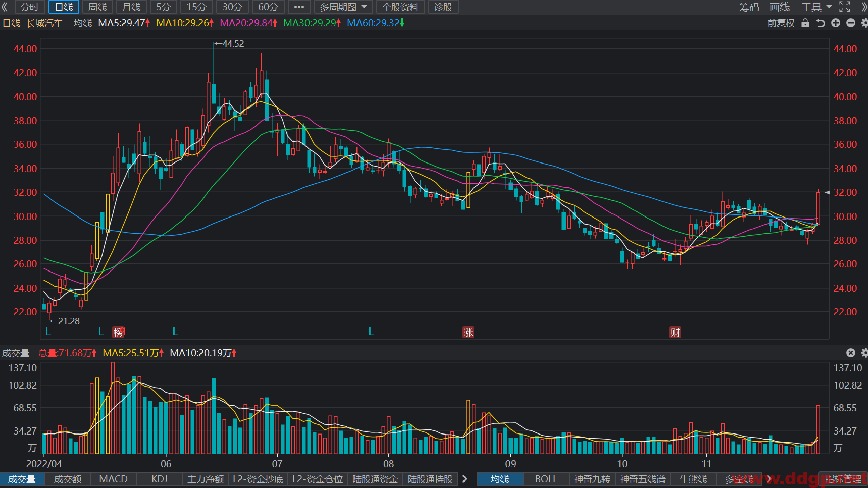Click the 涨 event marker on chart
This screenshot has width=868, height=488.
coord(468,332)
